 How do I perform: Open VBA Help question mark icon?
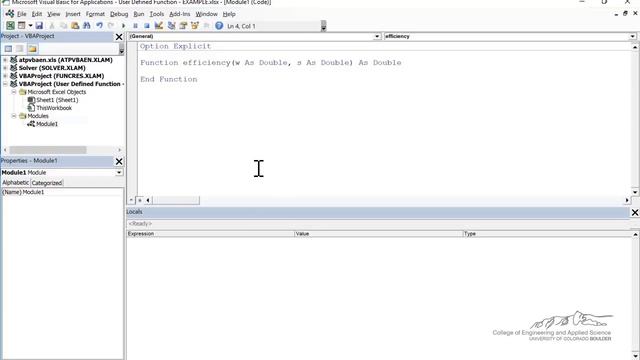coord(219,26)
